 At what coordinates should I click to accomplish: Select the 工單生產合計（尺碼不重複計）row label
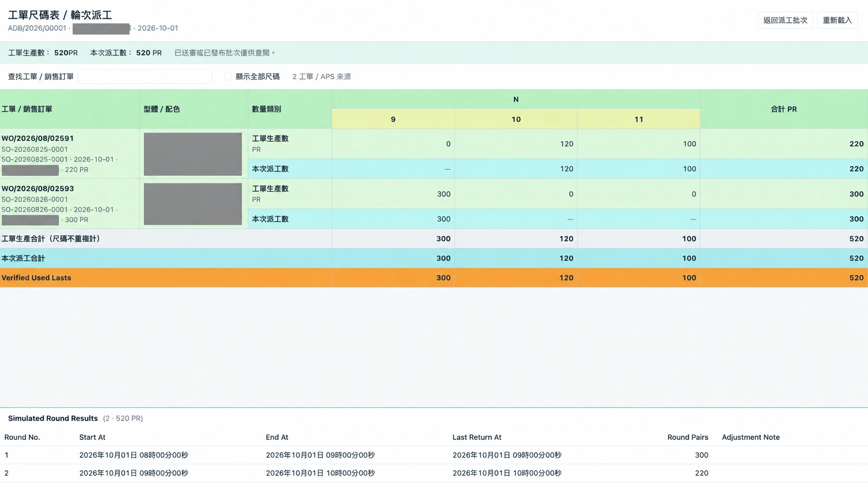pos(51,239)
